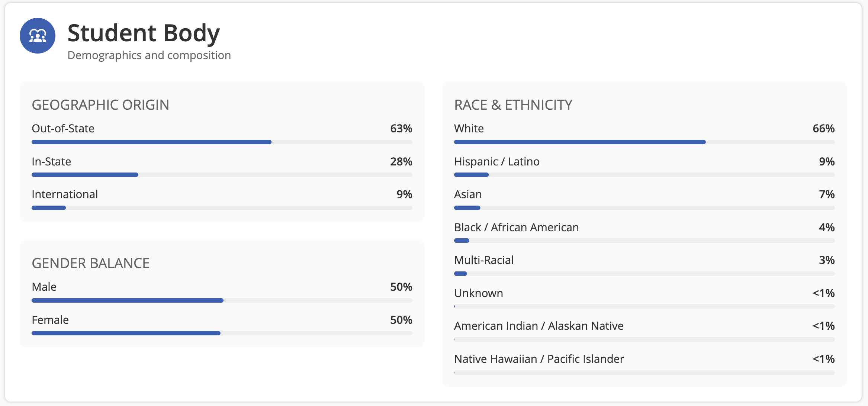Click the Male percentage bar
Screen dimensions: 868x406
(222, 300)
